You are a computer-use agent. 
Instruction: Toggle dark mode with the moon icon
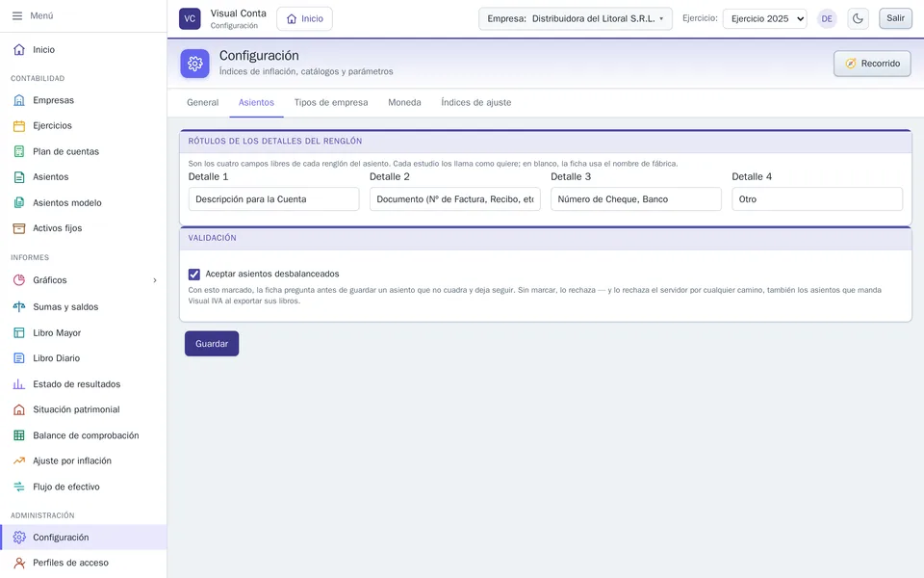tap(858, 18)
